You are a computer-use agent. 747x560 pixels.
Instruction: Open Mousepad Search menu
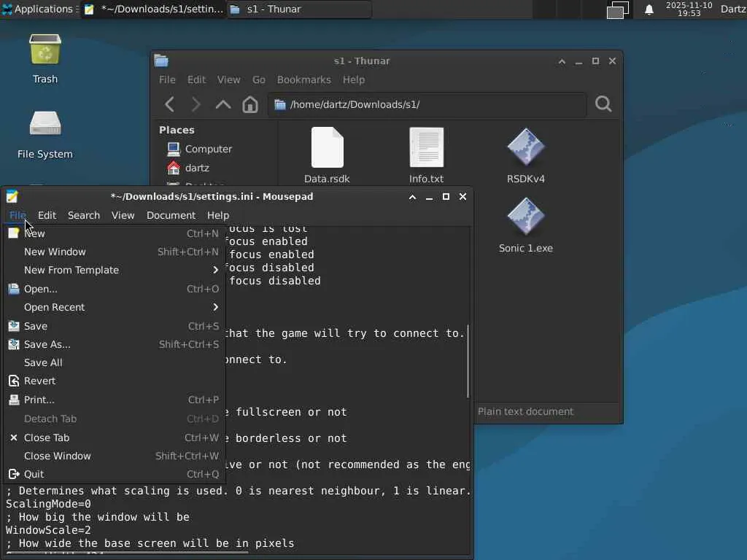click(84, 215)
